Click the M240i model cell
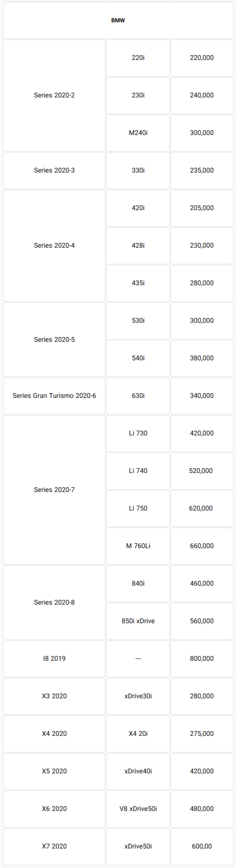 click(x=138, y=133)
